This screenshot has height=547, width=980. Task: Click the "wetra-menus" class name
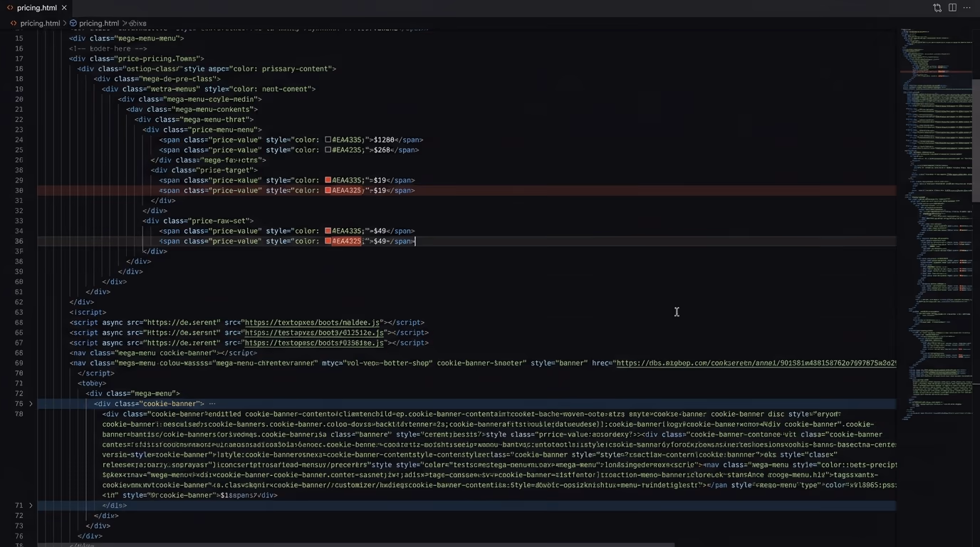coord(173,89)
